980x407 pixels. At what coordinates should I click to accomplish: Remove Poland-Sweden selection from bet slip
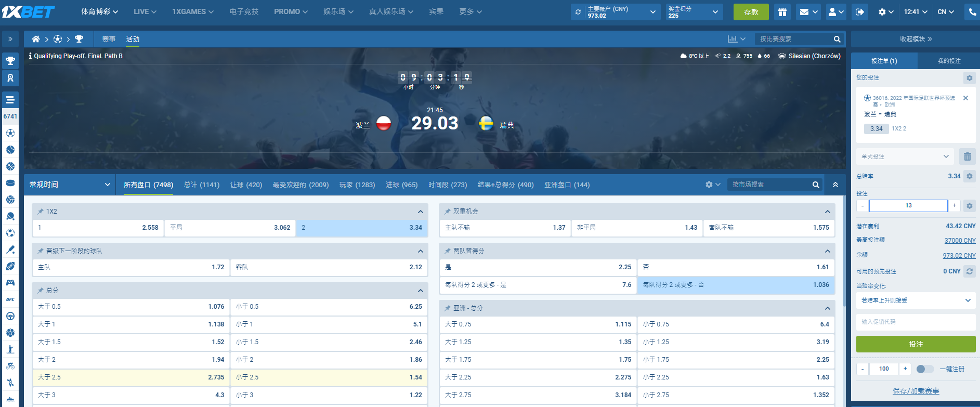tap(965, 98)
